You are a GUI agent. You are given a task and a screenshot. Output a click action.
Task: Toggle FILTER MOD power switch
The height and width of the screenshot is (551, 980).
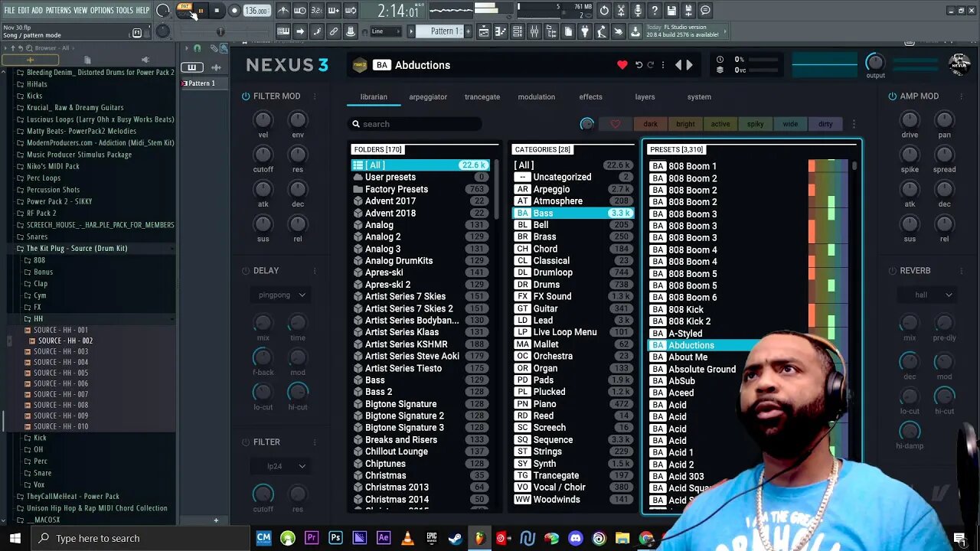coord(246,96)
